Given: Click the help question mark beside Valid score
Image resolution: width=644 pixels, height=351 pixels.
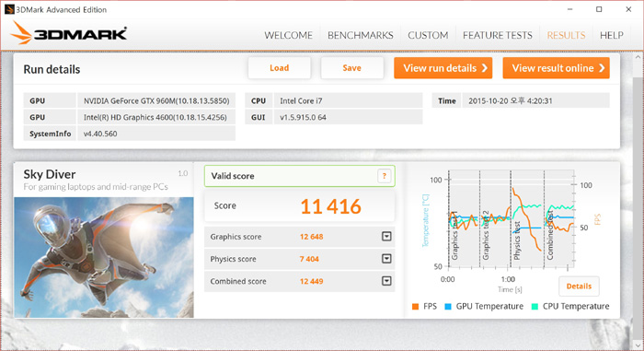Looking at the screenshot, I should click(384, 176).
